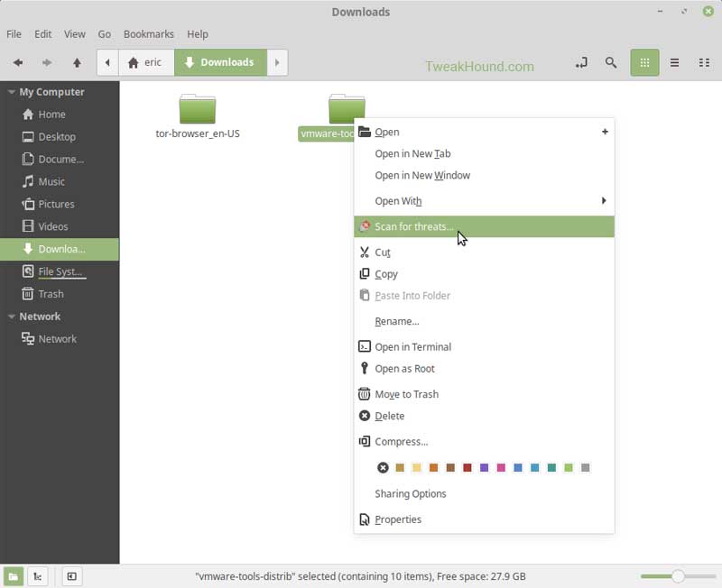Open Sharing Options
The height and width of the screenshot is (588, 722).
point(484,493)
